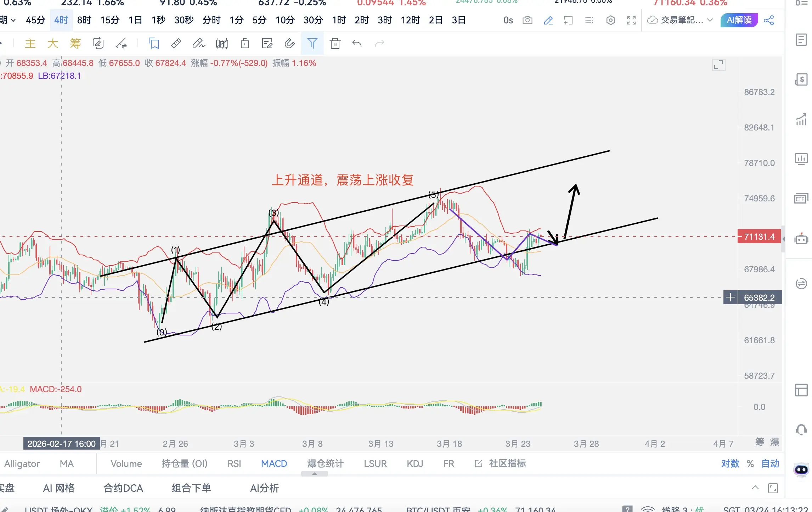Select the 1日 timeframe

(135, 20)
